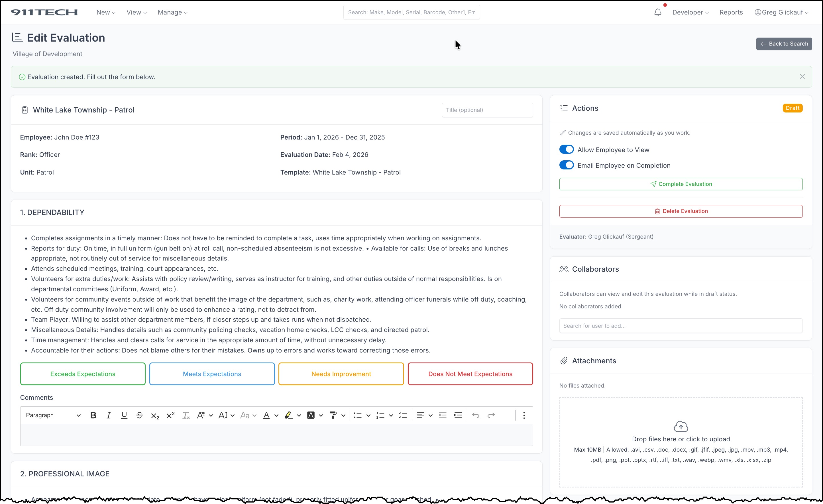Open the editor's three-dot more options

524,415
